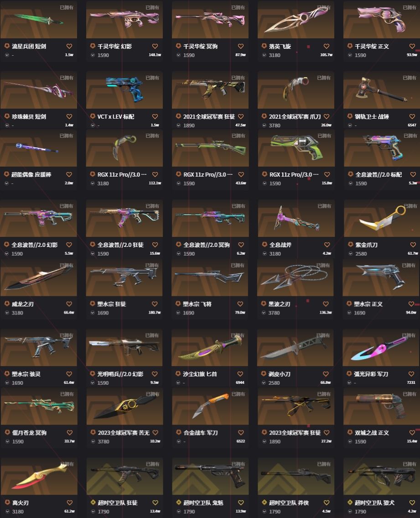Click the rarity icon next to 离火刃
The image size is (420, 518).
coord(7,502)
